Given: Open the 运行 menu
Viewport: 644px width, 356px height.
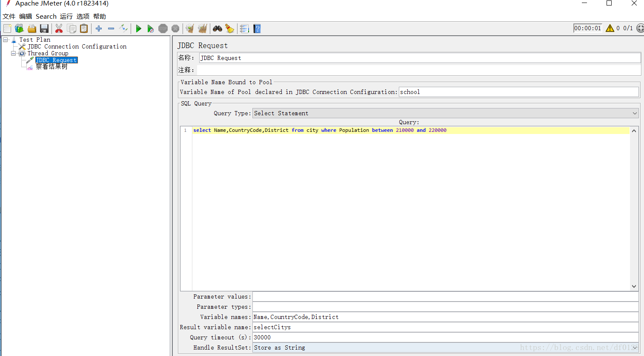Looking at the screenshot, I should coord(66,16).
